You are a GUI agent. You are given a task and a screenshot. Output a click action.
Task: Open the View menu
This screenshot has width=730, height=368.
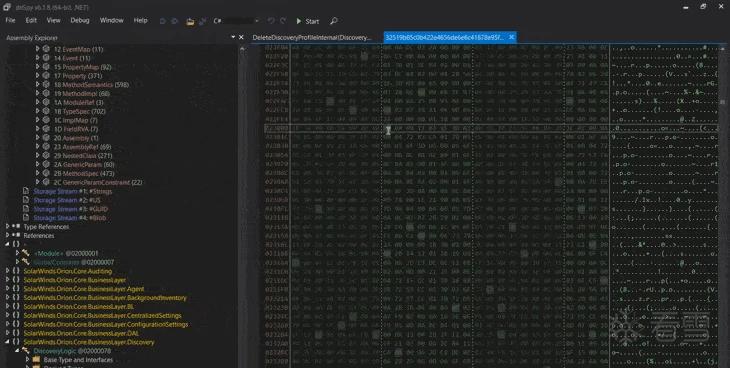pos(53,20)
